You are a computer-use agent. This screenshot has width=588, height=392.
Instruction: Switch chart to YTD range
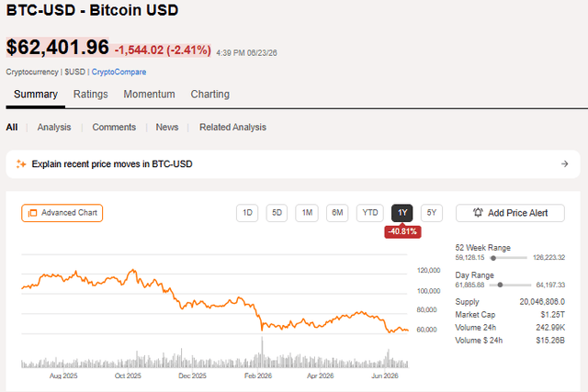pos(370,213)
